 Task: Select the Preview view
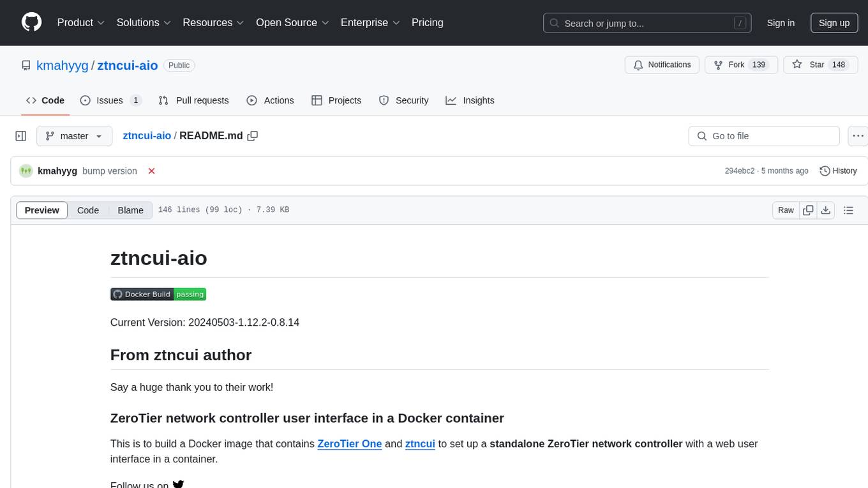(42, 210)
